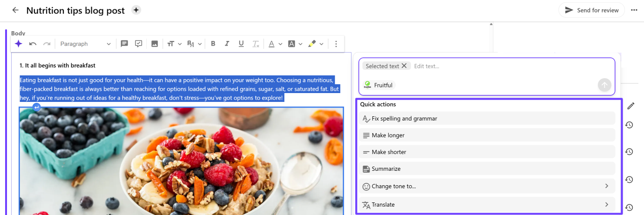
Task: Undo the last edit
Action: (x=33, y=44)
